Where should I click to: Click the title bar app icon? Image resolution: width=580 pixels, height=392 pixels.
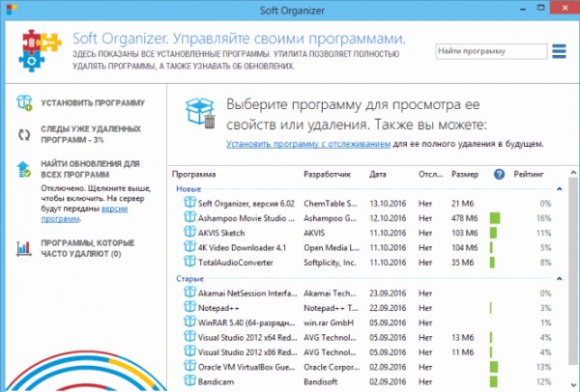[x=12, y=10]
